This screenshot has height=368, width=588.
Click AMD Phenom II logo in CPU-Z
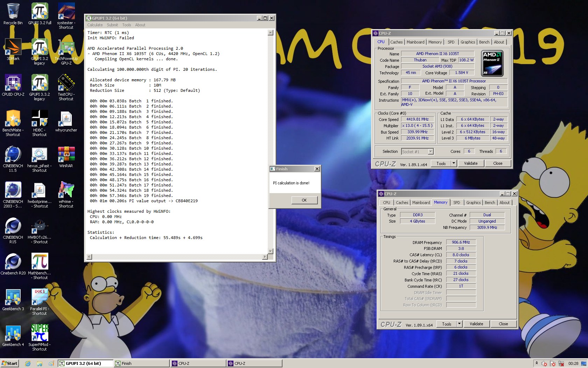click(492, 63)
